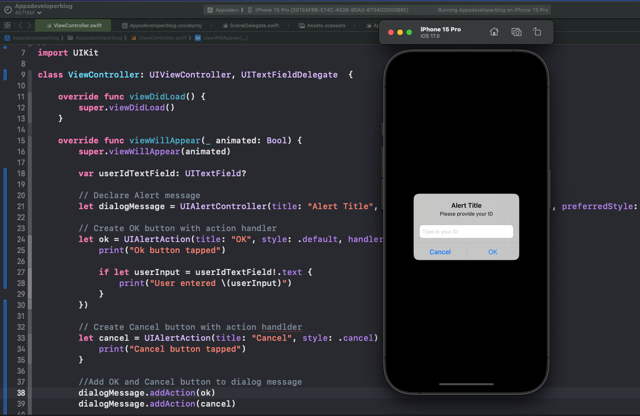Open the related items grid icon
The width and height of the screenshot is (640, 416).
tap(7, 25)
